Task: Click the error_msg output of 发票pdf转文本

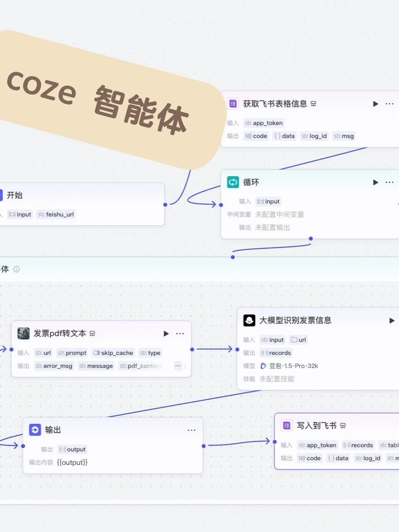Action: (54, 366)
